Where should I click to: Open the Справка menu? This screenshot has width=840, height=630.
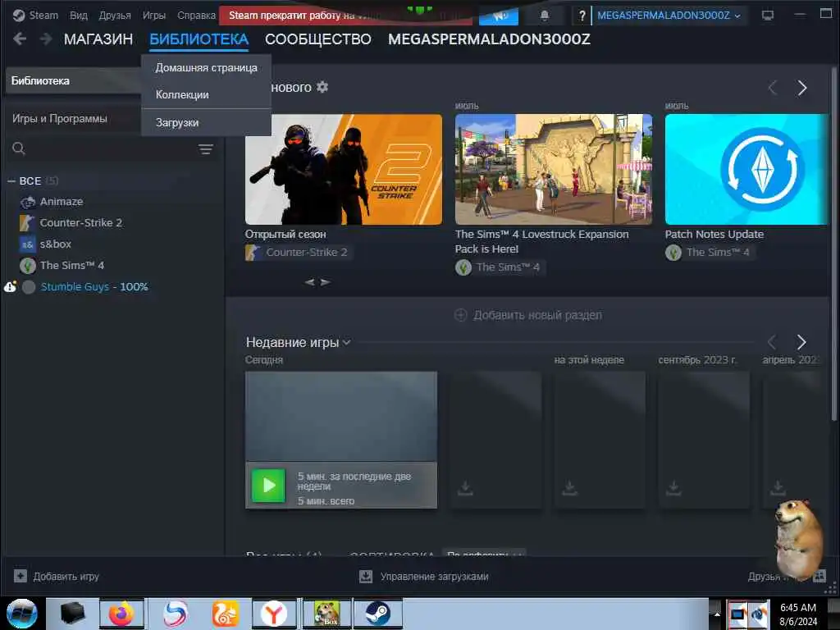(196, 15)
